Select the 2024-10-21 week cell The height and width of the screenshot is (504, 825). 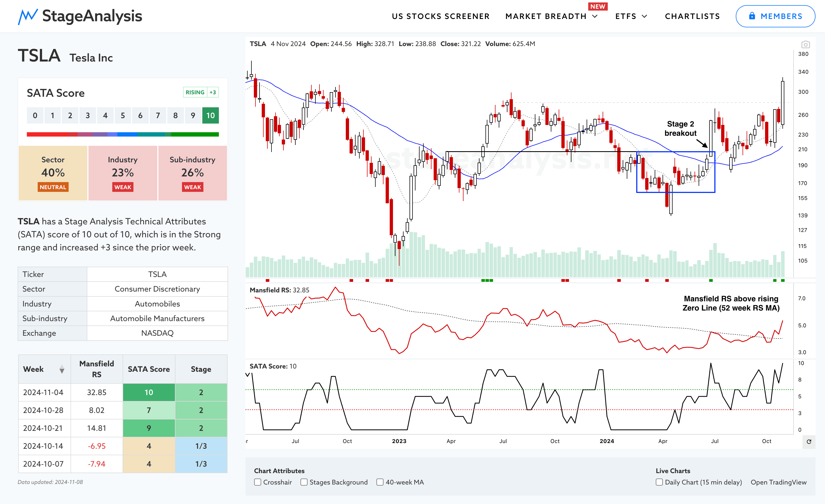pos(44,428)
